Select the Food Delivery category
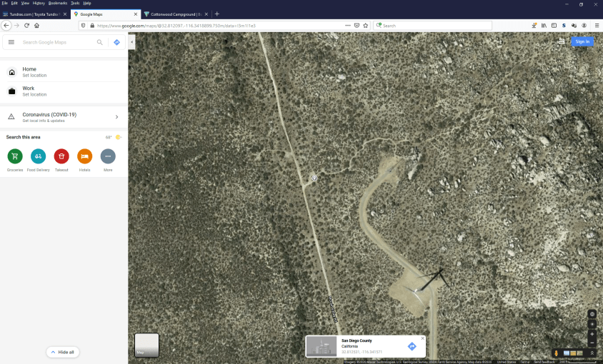This screenshot has height=364, width=603. (39, 156)
